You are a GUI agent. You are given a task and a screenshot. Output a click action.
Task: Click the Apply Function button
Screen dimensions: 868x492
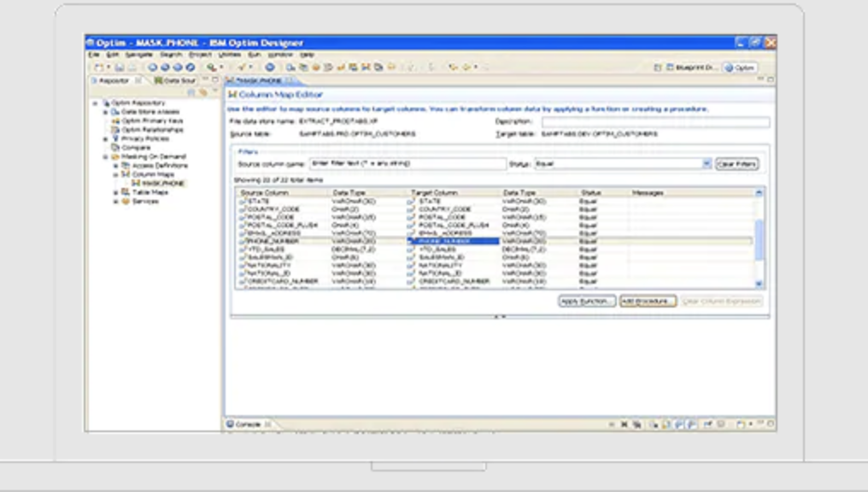587,302
